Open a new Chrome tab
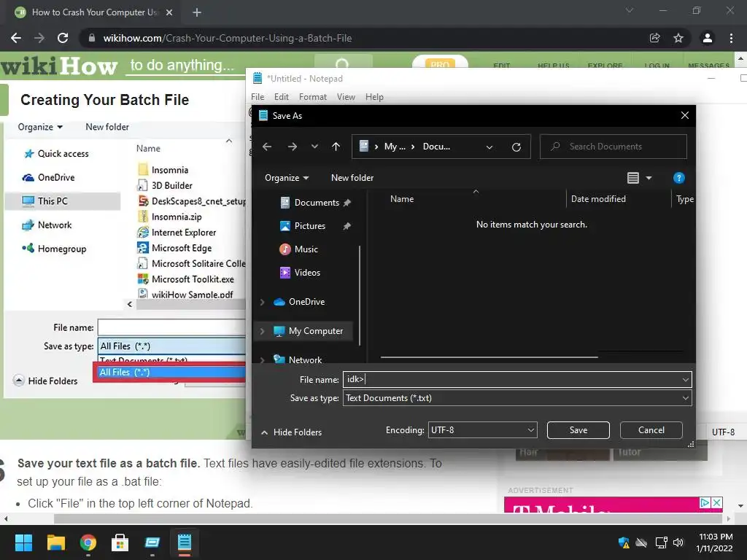Image resolution: width=747 pixels, height=560 pixels. [x=197, y=12]
